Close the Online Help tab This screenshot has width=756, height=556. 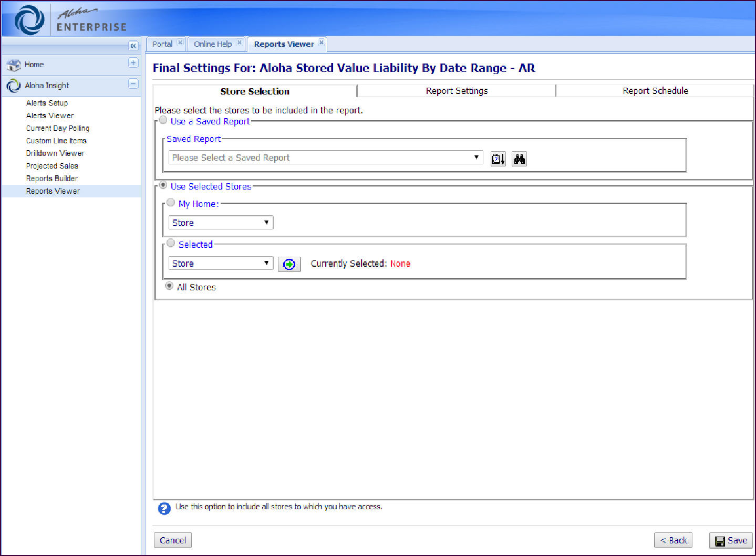(240, 43)
